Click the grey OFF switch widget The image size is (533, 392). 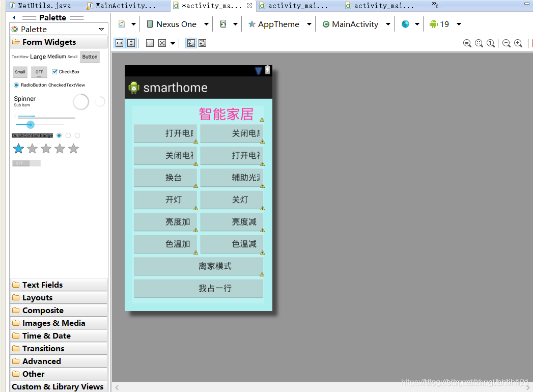(x=26, y=163)
